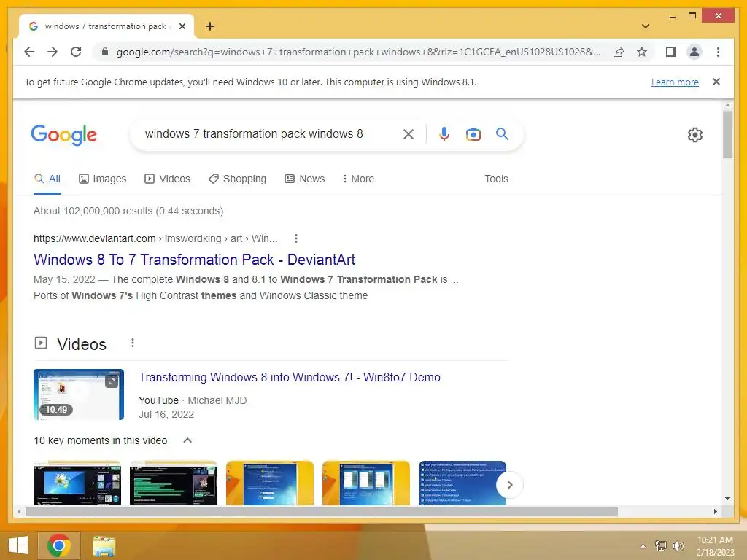Bookmark this page with the star icon
The height and width of the screenshot is (560, 747).
(642, 52)
